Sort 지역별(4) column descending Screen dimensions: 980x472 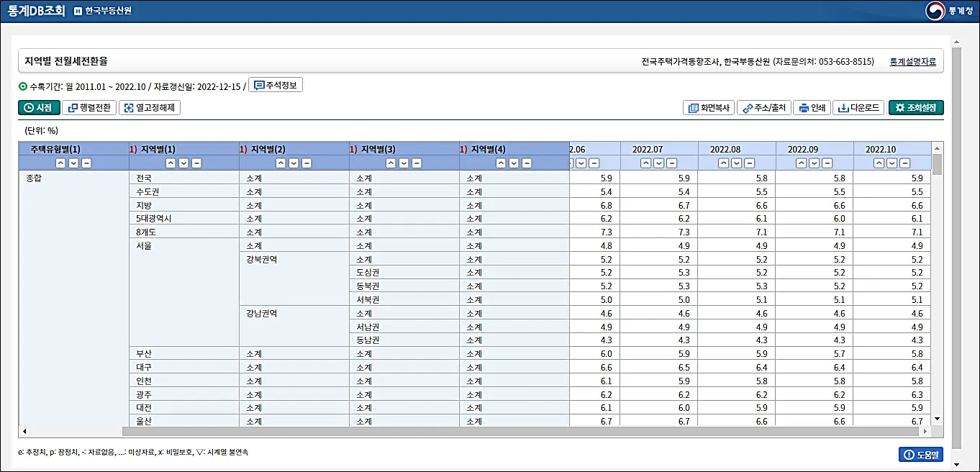tap(514, 163)
